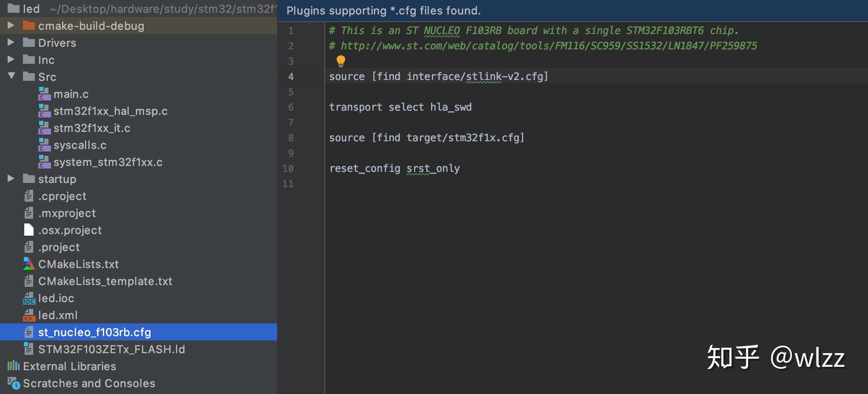Screen dimensions: 868x394
Task: Click the External Libraries icon
Action: click(14, 366)
